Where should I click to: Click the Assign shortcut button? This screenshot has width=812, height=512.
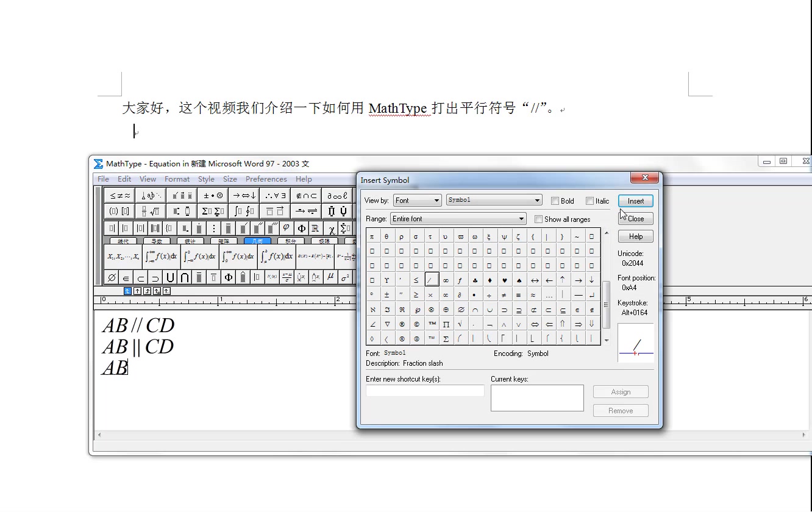[x=621, y=392]
